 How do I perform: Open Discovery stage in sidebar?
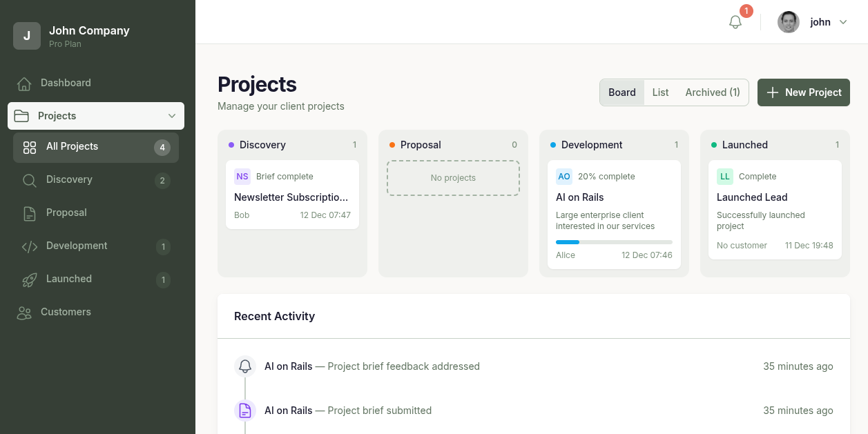click(x=96, y=179)
